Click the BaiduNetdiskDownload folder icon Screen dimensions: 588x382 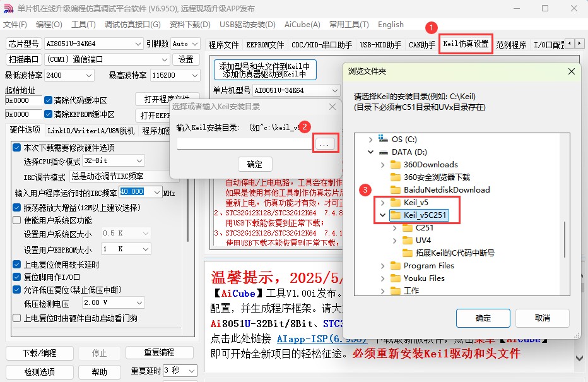tap(396, 189)
